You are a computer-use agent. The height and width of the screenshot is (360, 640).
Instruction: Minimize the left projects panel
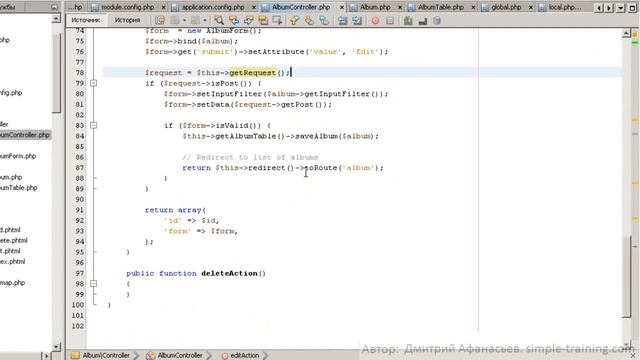pyautogui.click(x=54, y=7)
